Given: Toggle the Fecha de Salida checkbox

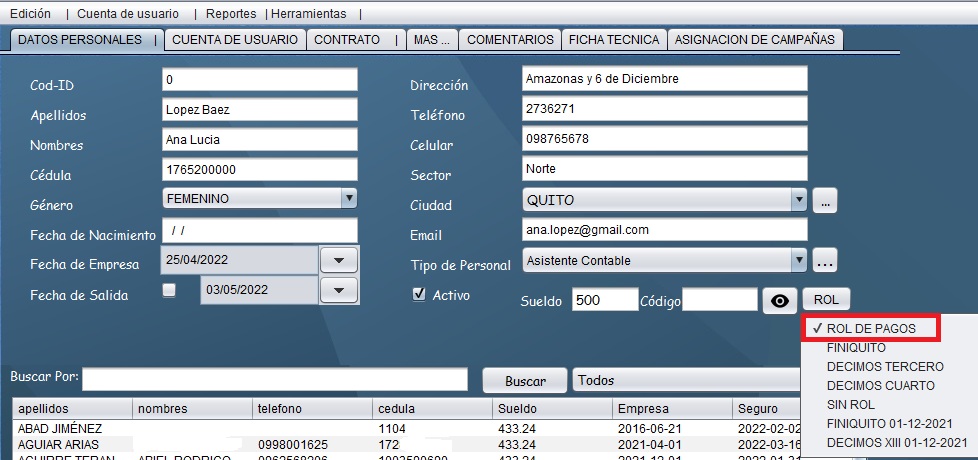Looking at the screenshot, I should click(x=169, y=290).
